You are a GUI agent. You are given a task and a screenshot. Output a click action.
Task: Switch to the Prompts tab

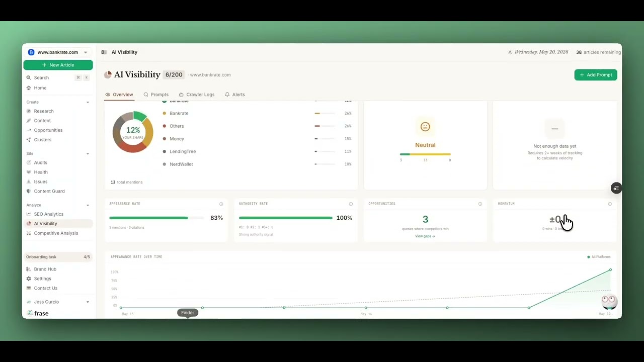(x=156, y=95)
